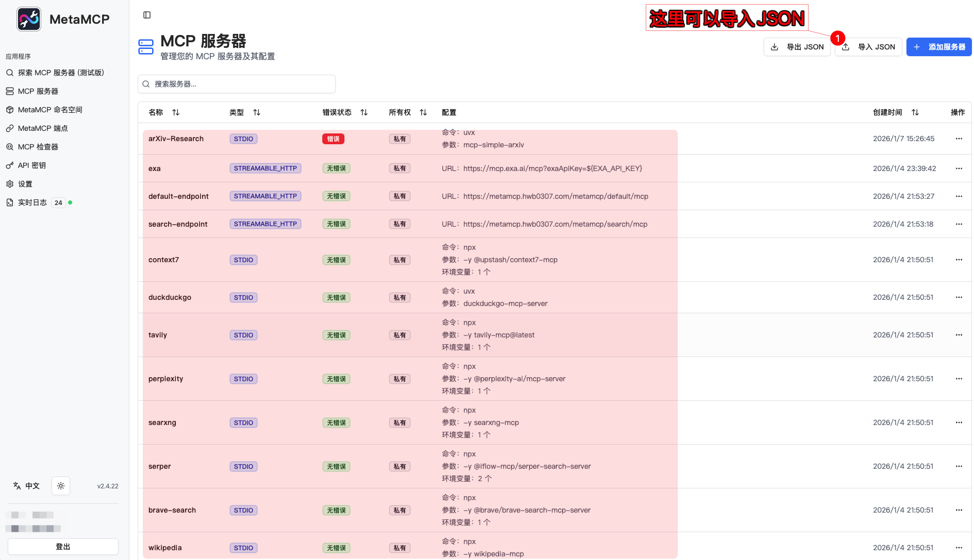The width and height of the screenshot is (974, 560).
Task: Open 实时日志 live logs
Action: [x=32, y=202]
